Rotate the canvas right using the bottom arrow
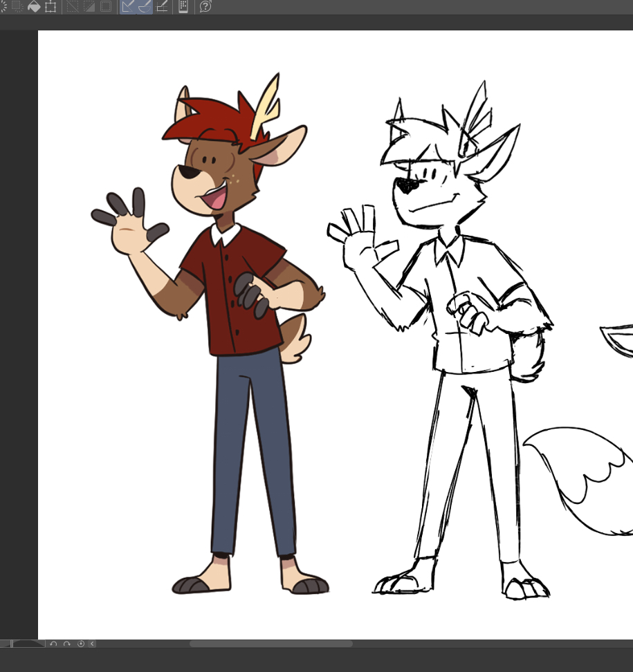The height and width of the screenshot is (672, 633). click(x=67, y=644)
